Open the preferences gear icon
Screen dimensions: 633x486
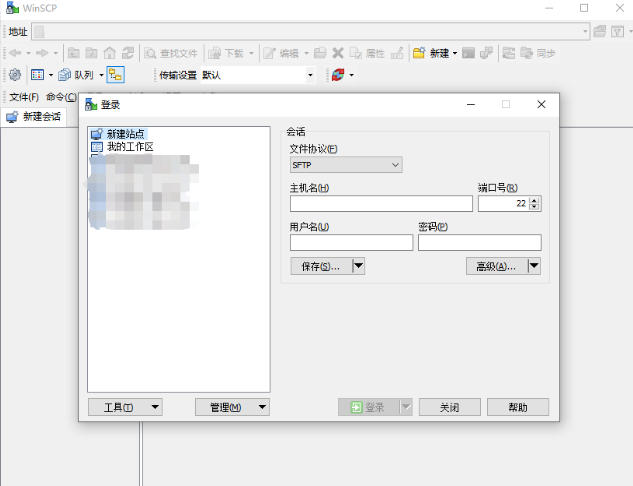(15, 75)
